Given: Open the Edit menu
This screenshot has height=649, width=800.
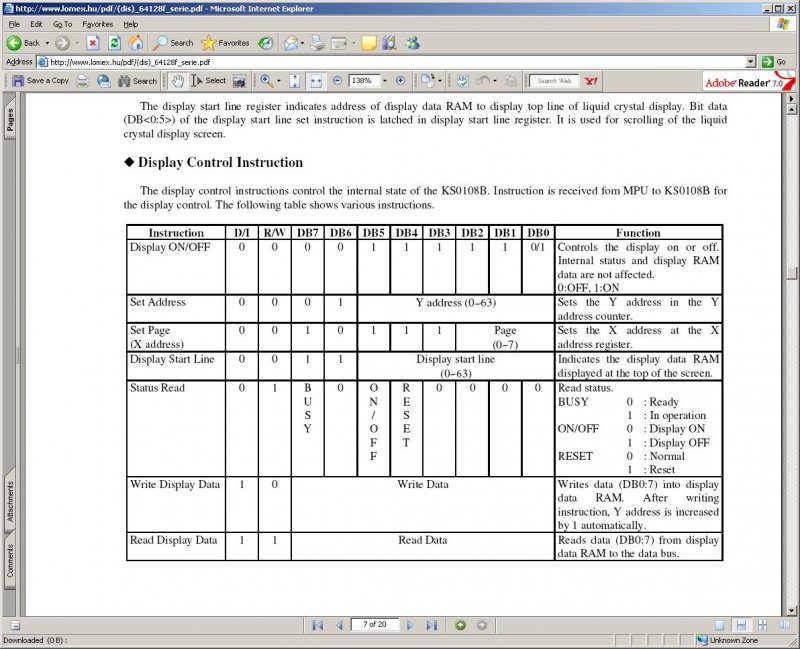Looking at the screenshot, I should coord(36,24).
